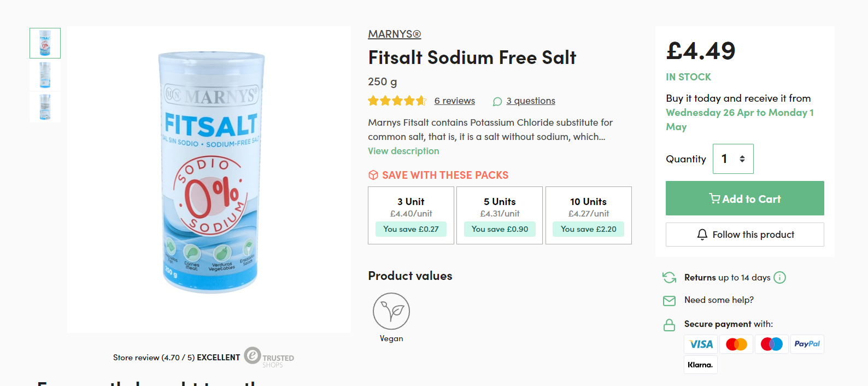868x386 pixels.
Task: Click the five-star rating display
Action: click(x=397, y=101)
